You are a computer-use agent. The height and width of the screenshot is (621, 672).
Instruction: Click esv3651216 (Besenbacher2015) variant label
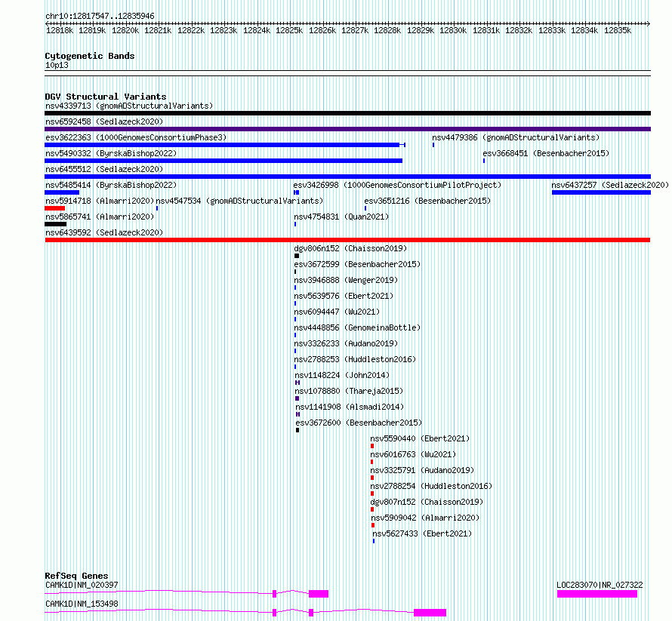(x=427, y=201)
